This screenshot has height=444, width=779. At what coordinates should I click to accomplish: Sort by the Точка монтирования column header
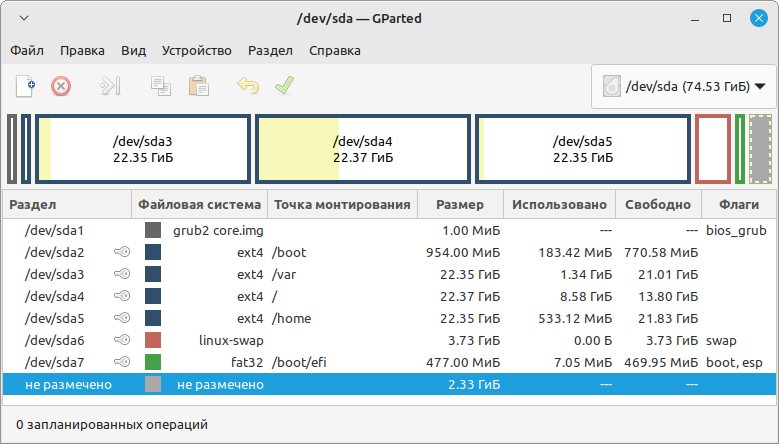pyautogui.click(x=342, y=204)
